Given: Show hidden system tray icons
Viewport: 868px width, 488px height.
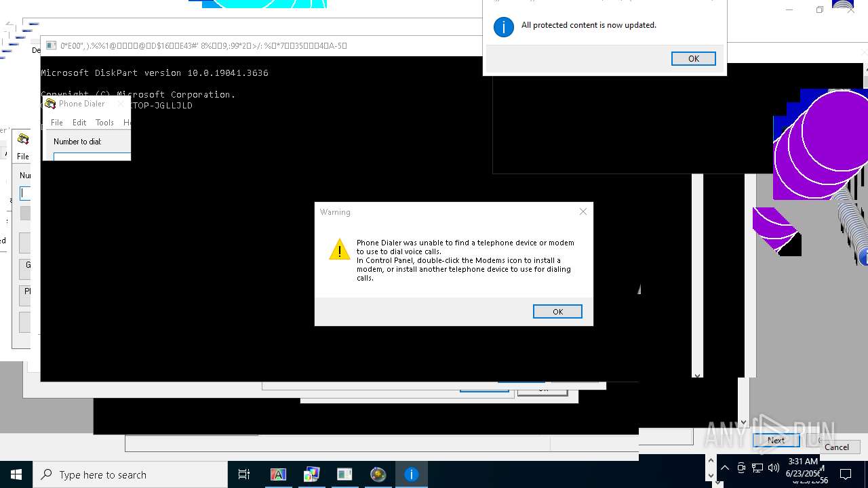Looking at the screenshot, I should 724,468.
